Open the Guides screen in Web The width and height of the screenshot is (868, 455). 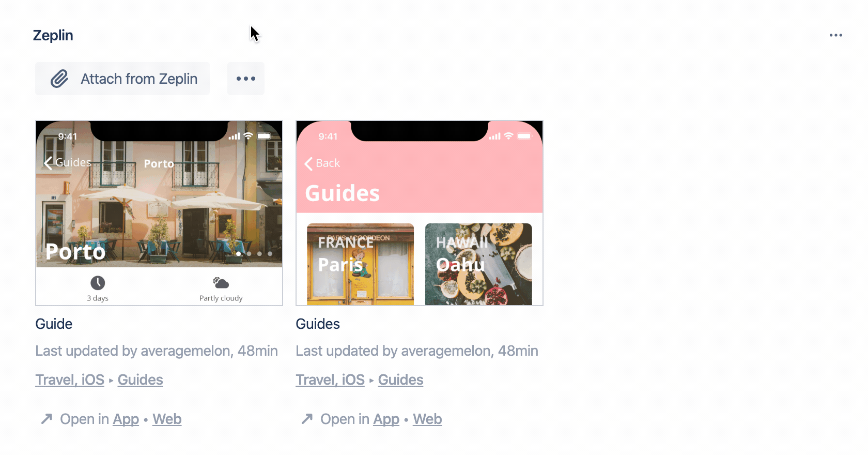coord(427,419)
